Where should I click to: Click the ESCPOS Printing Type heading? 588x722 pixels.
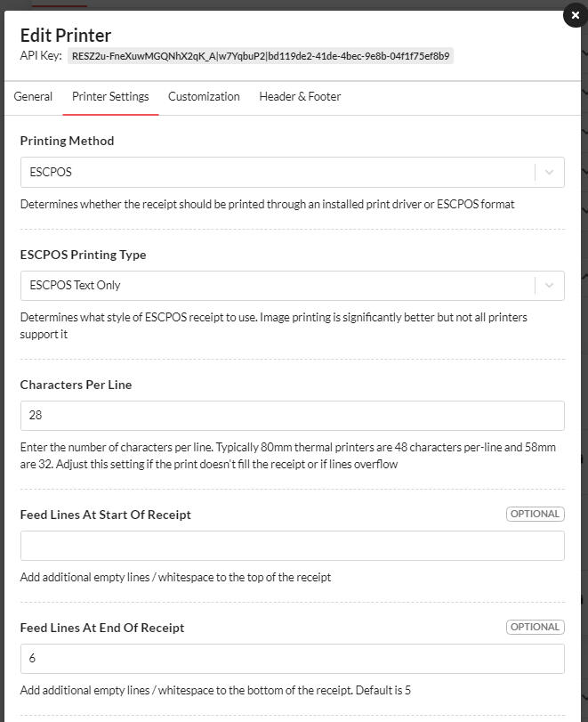pos(83,255)
